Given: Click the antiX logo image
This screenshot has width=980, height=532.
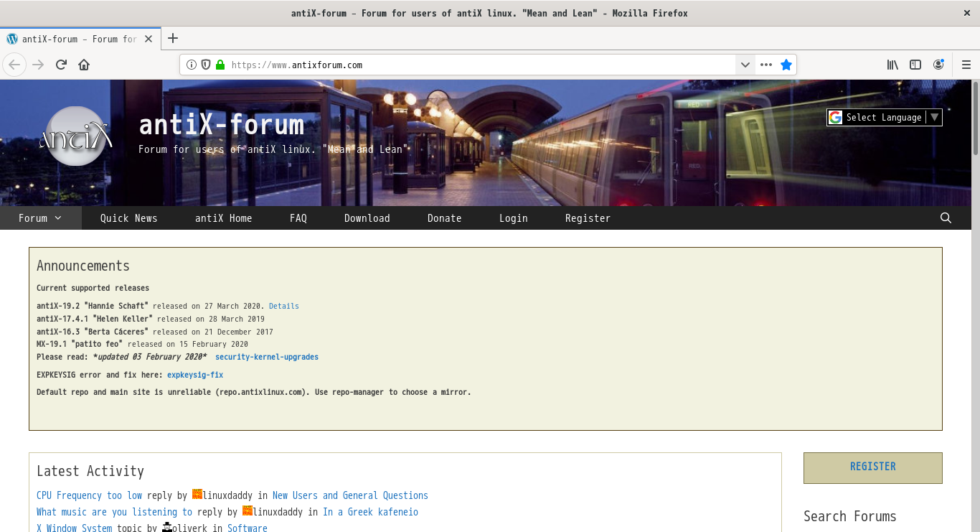Looking at the screenshot, I should click(75, 136).
